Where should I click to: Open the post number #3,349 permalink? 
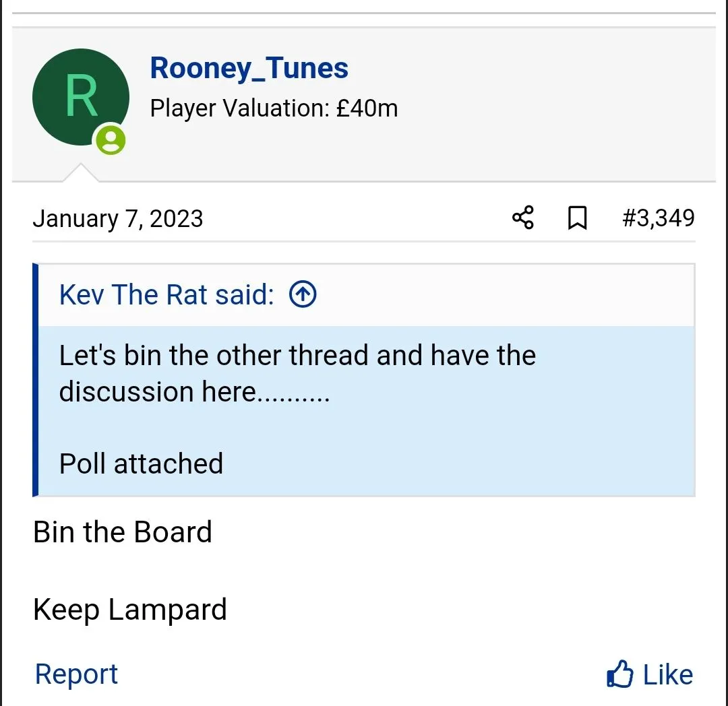658,218
